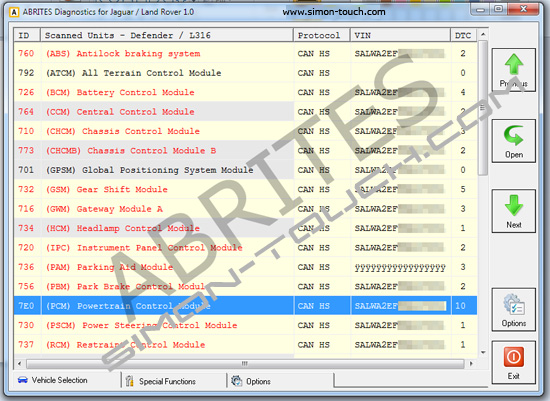Click the Special Functions tools icon
The height and width of the screenshot is (401, 550).
(129, 381)
